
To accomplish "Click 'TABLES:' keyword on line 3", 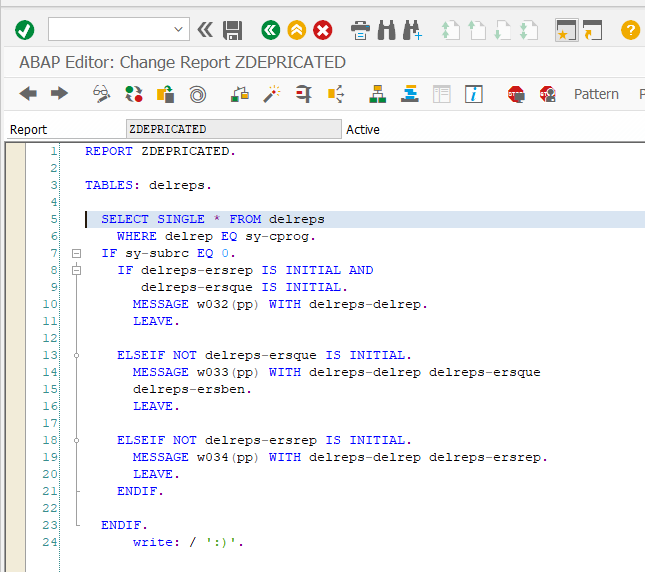I will tap(112, 185).
